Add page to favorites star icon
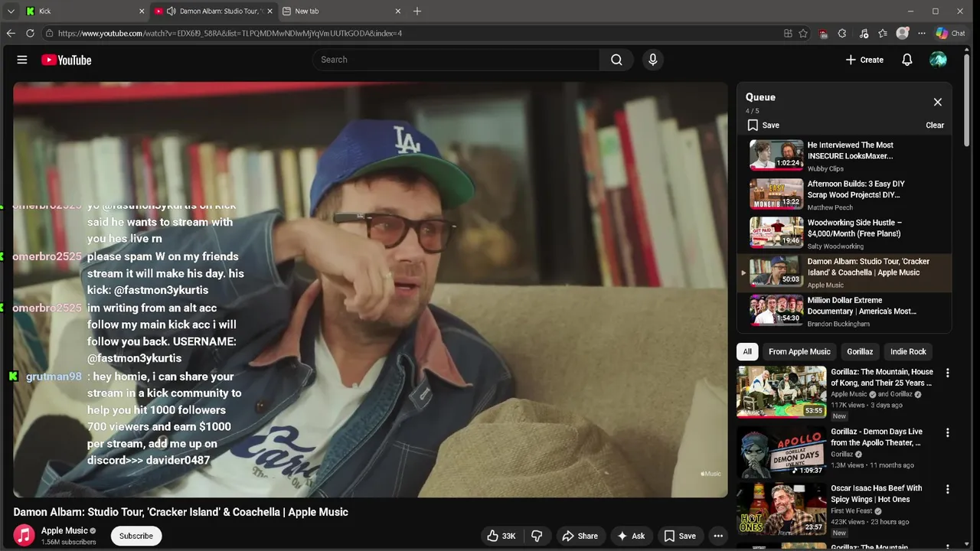Viewport: 980px width, 551px height. (803, 34)
